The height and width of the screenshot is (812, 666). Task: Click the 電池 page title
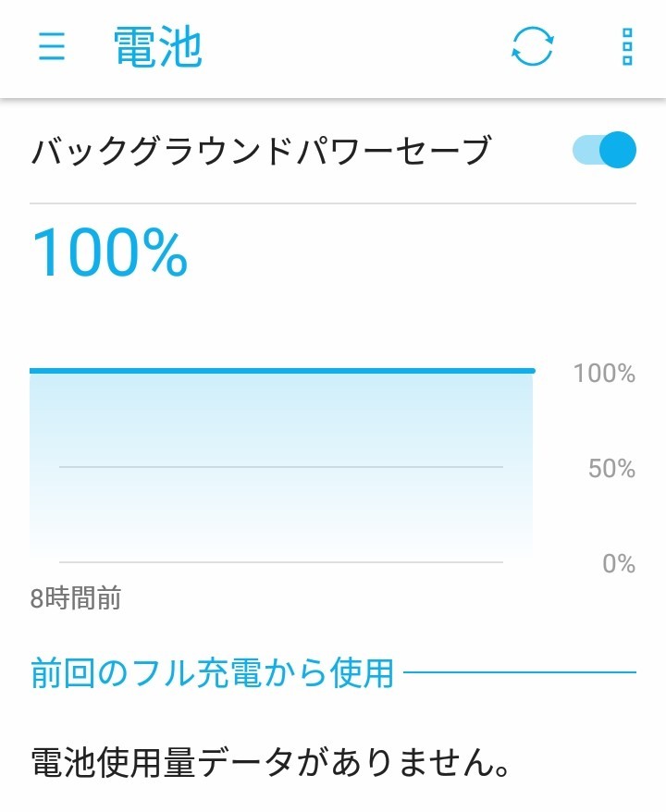157,47
